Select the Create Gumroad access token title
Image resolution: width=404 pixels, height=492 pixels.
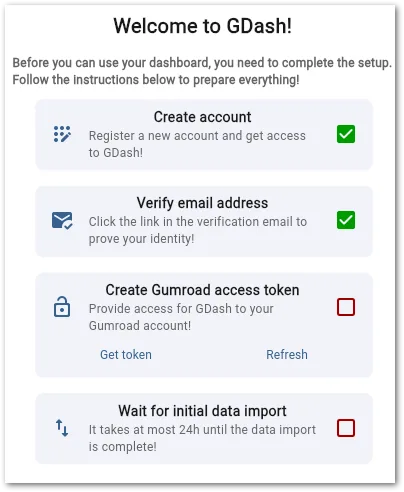pyautogui.click(x=202, y=290)
